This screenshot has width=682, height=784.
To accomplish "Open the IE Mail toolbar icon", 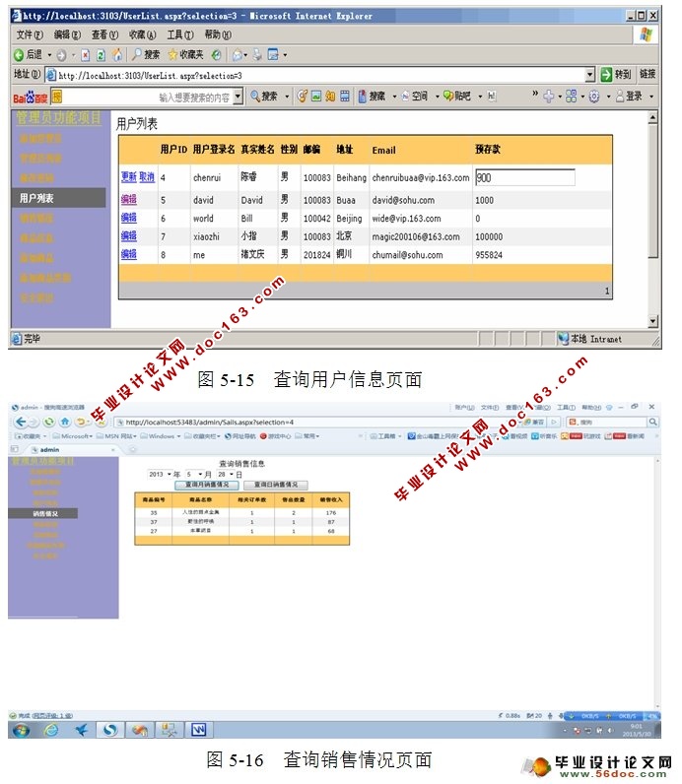I will pos(239,55).
